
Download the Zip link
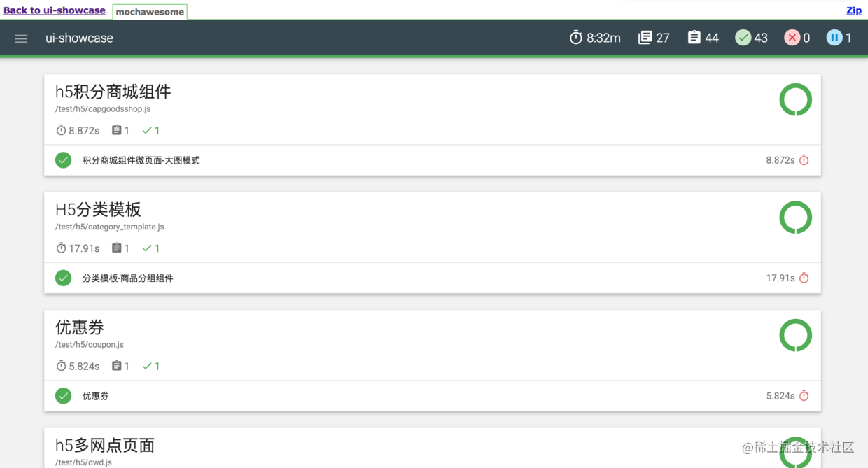(854, 10)
